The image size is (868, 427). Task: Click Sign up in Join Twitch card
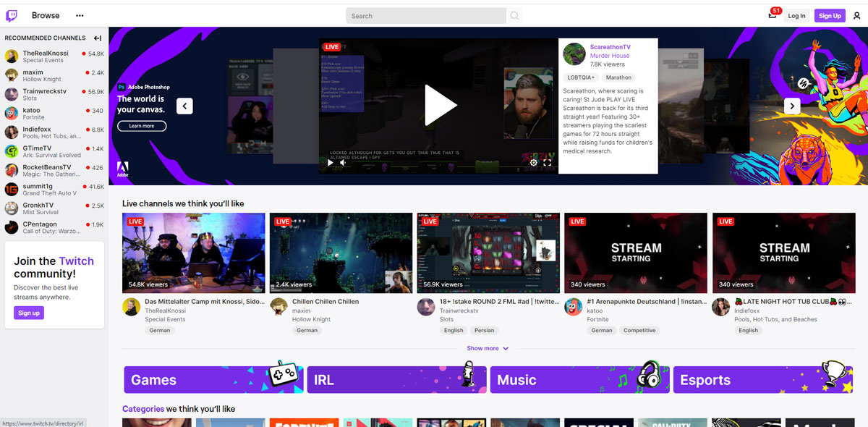(x=29, y=313)
